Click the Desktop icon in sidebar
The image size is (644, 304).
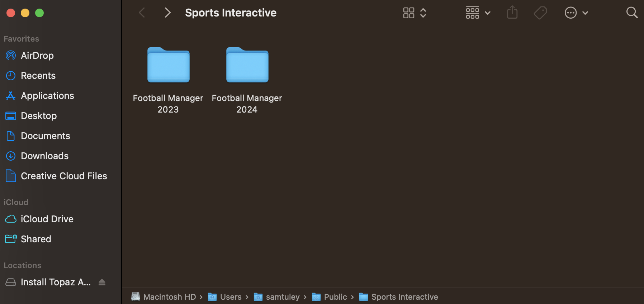pyautogui.click(x=11, y=116)
